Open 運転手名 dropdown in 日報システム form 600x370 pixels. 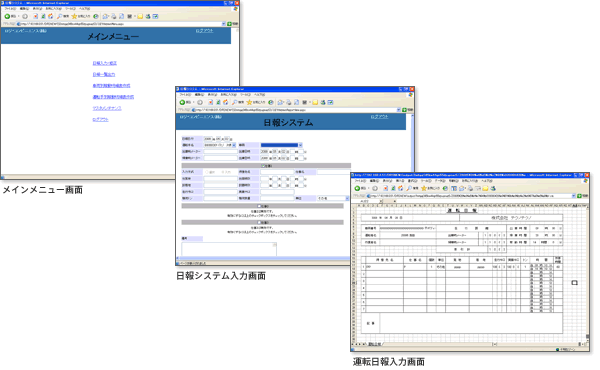(234, 145)
